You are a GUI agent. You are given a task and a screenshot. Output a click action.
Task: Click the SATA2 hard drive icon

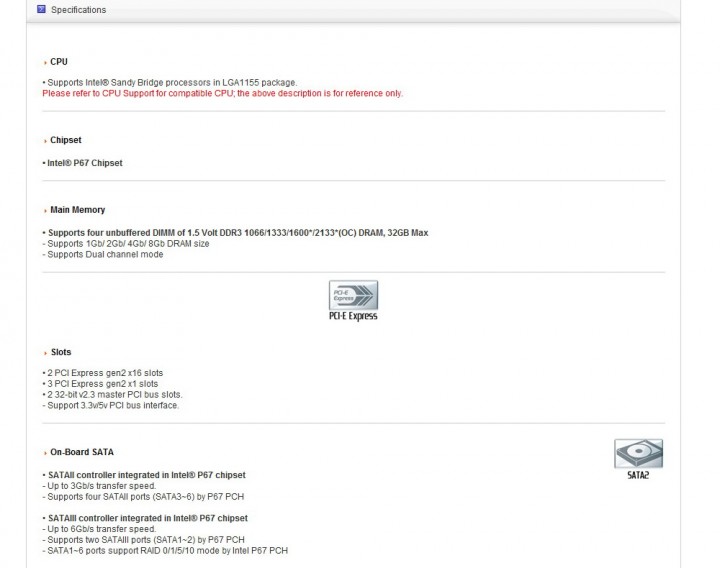[638, 454]
